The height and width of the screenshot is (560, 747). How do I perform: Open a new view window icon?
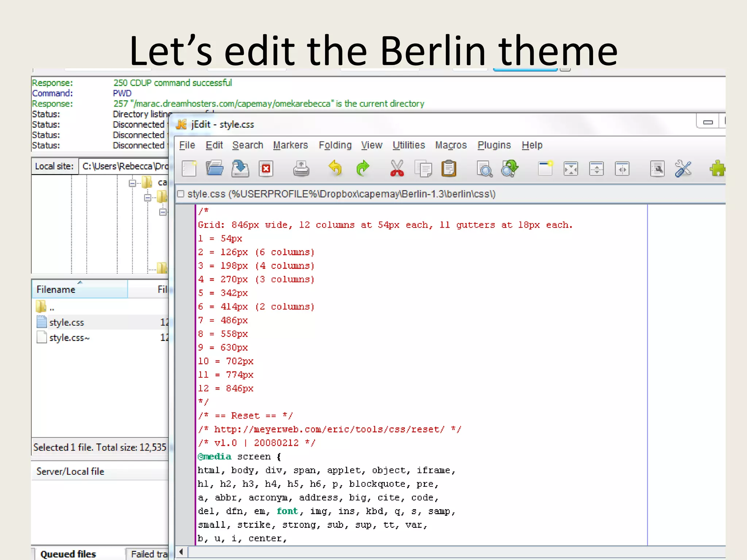[x=545, y=169]
